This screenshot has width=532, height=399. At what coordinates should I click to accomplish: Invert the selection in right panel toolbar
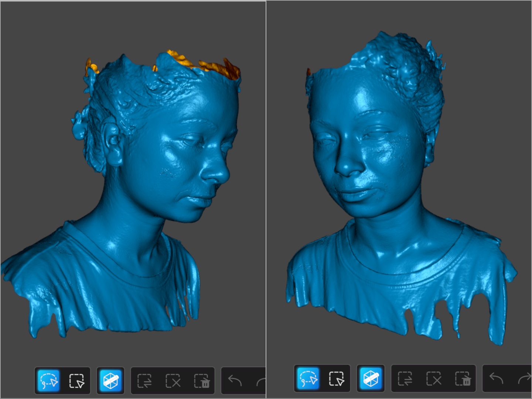coord(405,378)
